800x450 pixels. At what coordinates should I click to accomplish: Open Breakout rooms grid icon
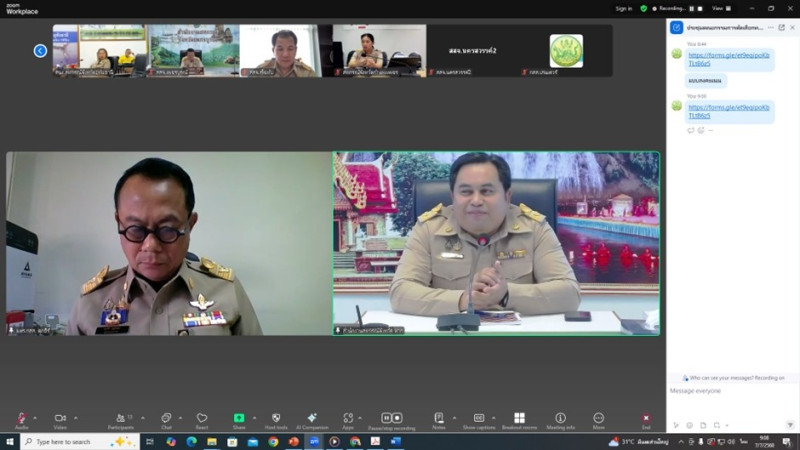tap(519, 418)
